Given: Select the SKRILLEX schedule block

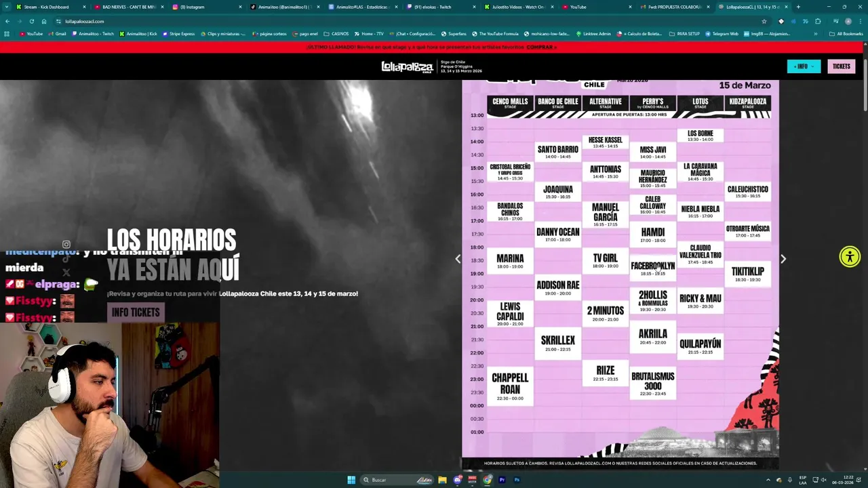Looking at the screenshot, I should 557,343.
